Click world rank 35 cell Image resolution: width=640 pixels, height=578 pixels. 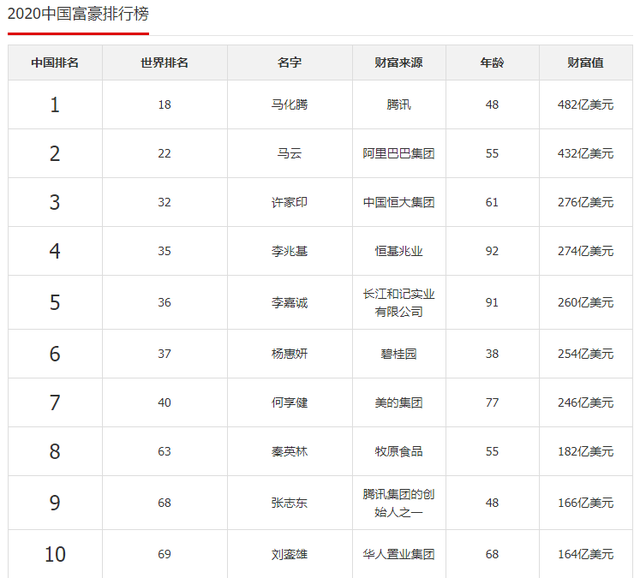(x=164, y=251)
